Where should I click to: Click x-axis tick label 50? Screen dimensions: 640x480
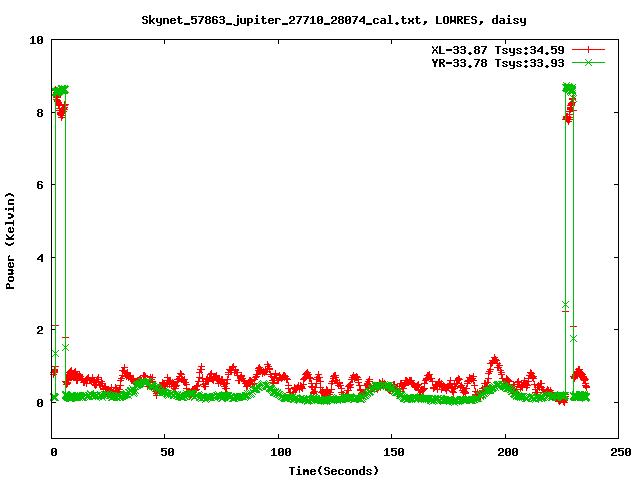tap(167, 452)
